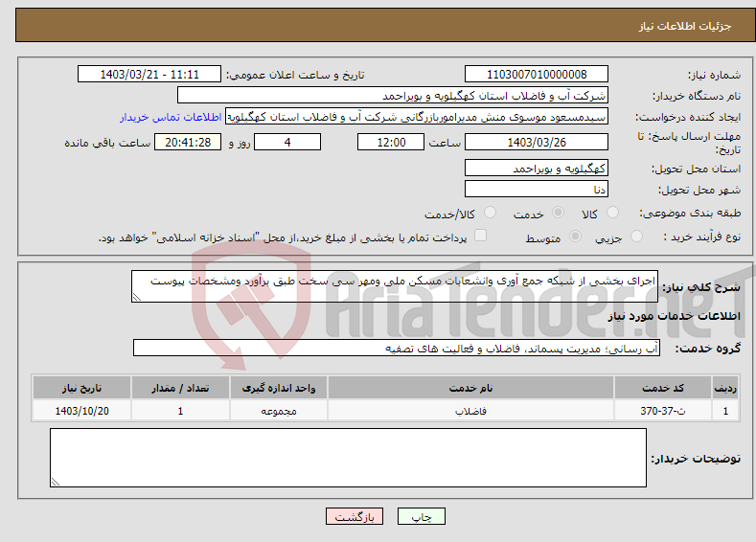
Task: Toggle the اسناد خزانه اسلامی payment checkbox
Action: (x=480, y=236)
